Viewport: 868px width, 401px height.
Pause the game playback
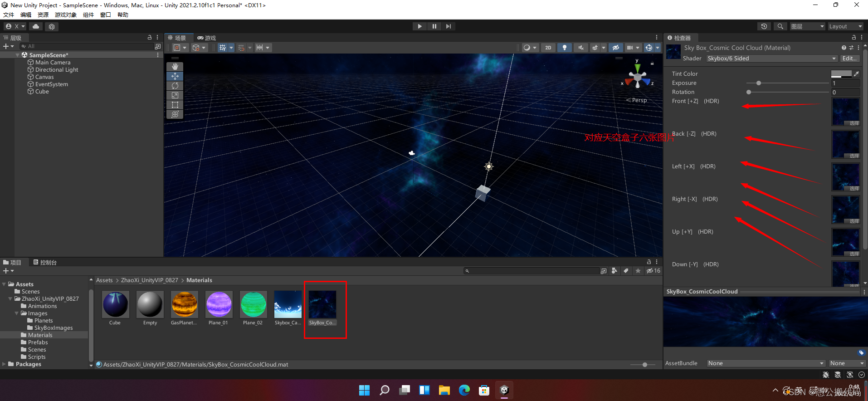(434, 26)
